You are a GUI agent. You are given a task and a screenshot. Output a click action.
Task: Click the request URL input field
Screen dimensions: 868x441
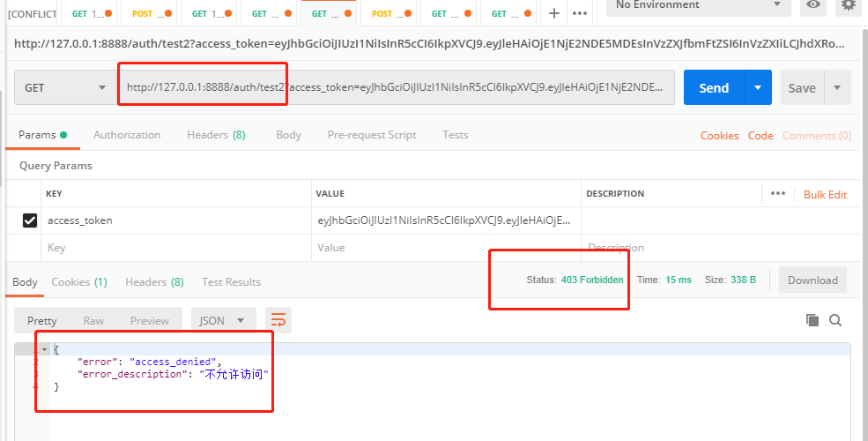click(397, 87)
